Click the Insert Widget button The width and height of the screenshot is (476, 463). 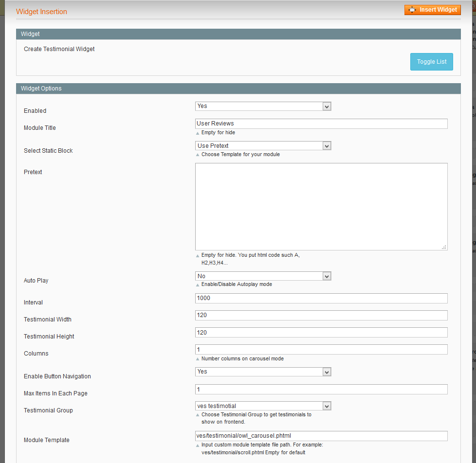pos(432,10)
